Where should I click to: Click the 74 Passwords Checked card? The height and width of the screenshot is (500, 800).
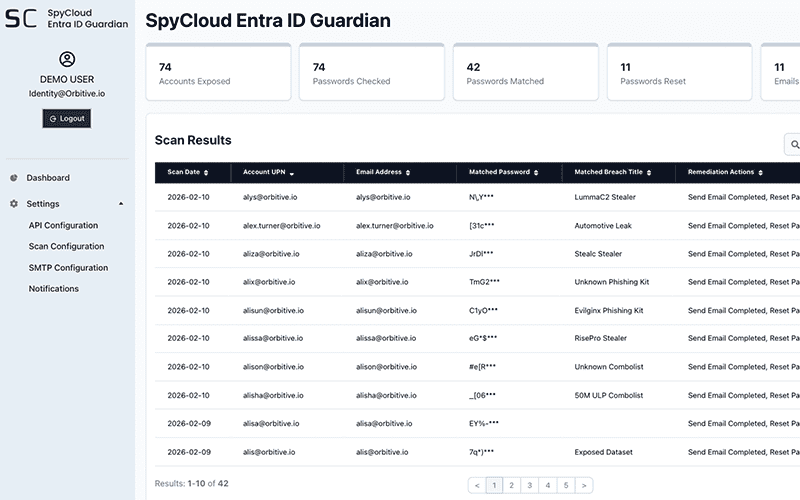pyautogui.click(x=372, y=72)
